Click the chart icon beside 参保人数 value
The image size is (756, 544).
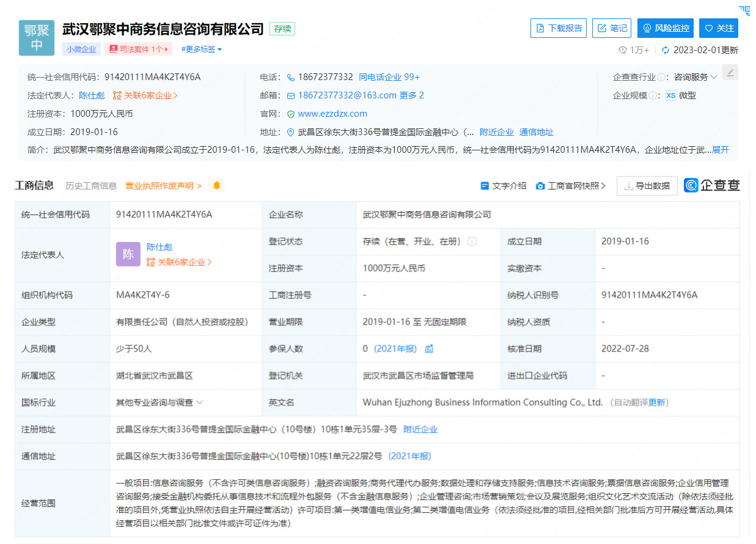[429, 348]
